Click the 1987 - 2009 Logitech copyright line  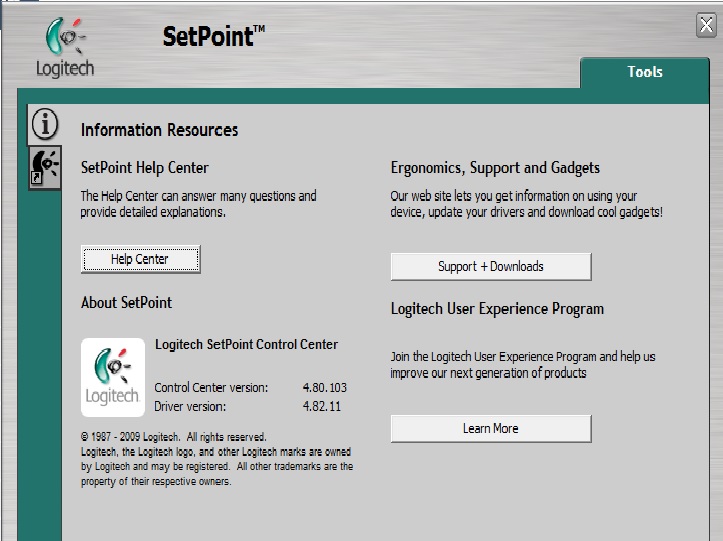tap(174, 437)
